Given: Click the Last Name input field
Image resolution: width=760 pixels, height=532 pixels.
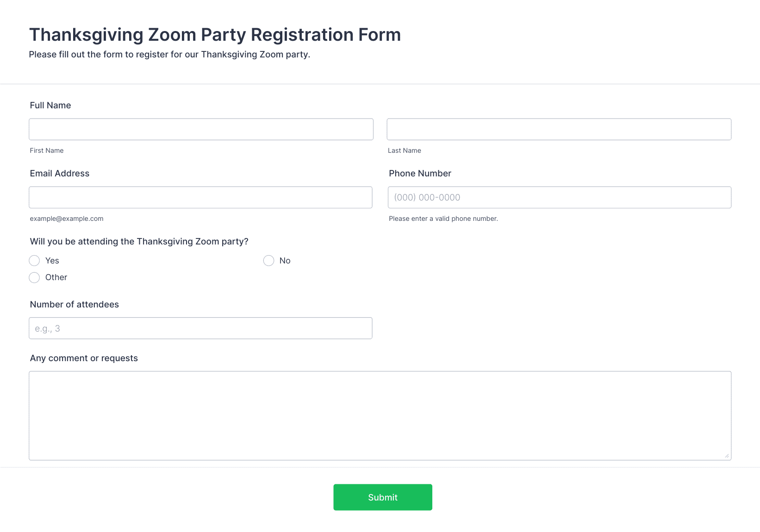Looking at the screenshot, I should (x=559, y=129).
